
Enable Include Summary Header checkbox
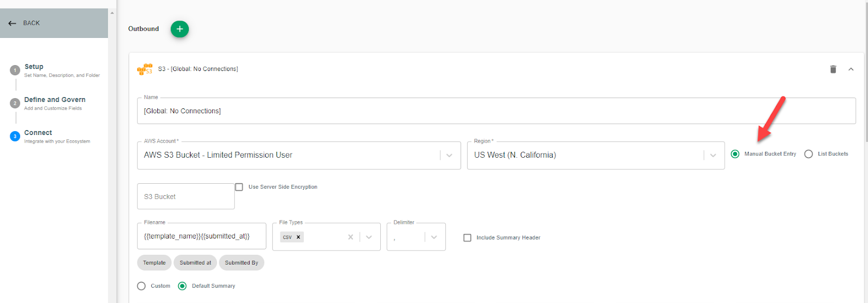click(467, 237)
